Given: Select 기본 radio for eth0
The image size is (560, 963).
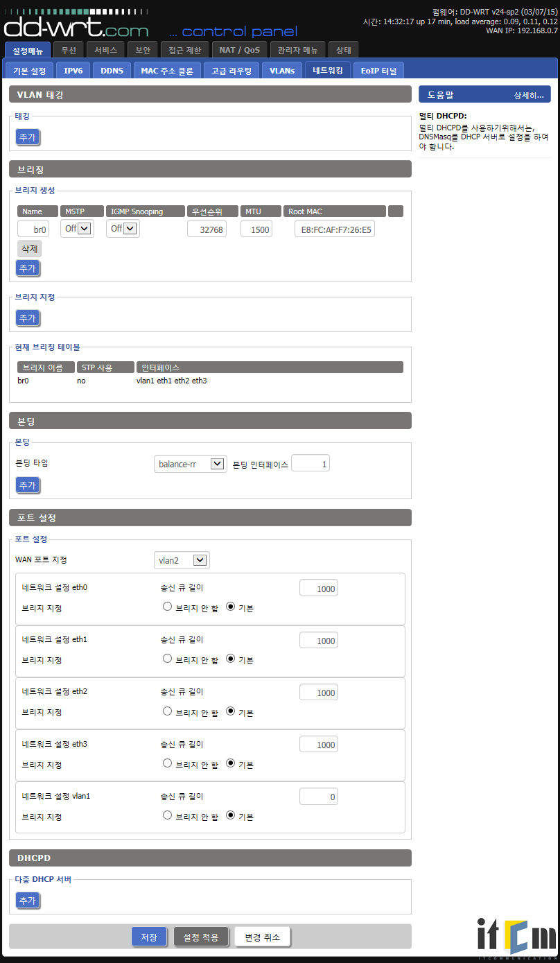Looking at the screenshot, I should coord(230,607).
